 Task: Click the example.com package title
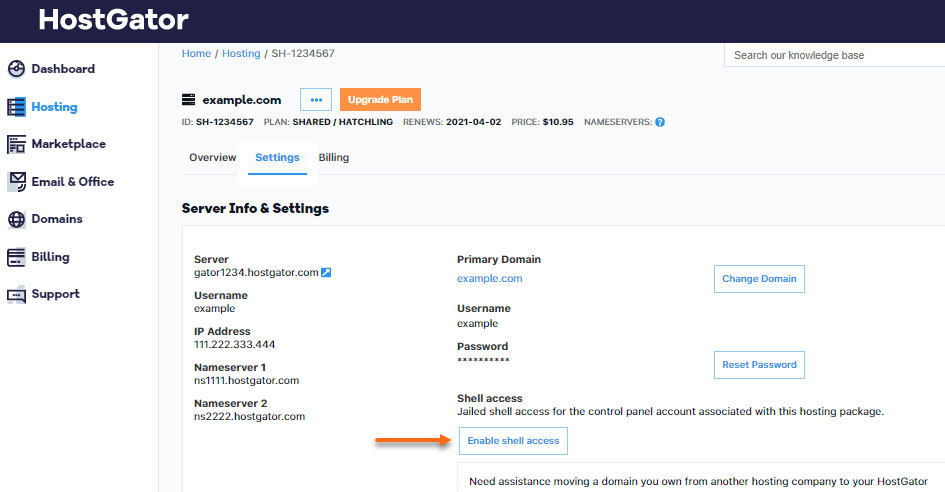coord(242,99)
